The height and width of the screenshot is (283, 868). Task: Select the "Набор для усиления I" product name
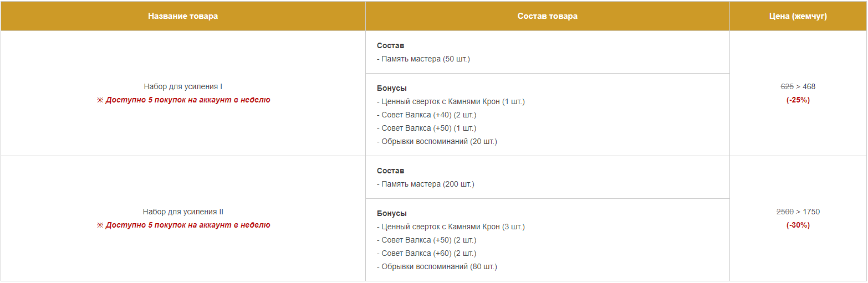coord(183,86)
